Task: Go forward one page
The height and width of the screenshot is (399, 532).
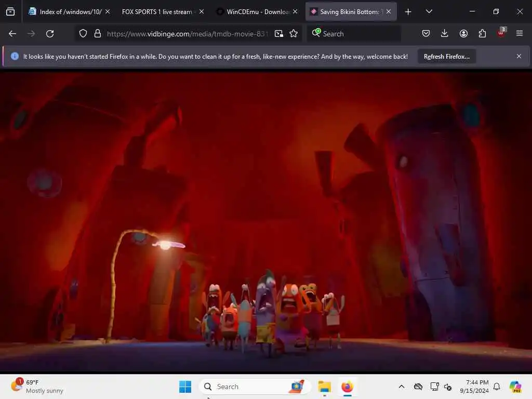Action: [31, 34]
